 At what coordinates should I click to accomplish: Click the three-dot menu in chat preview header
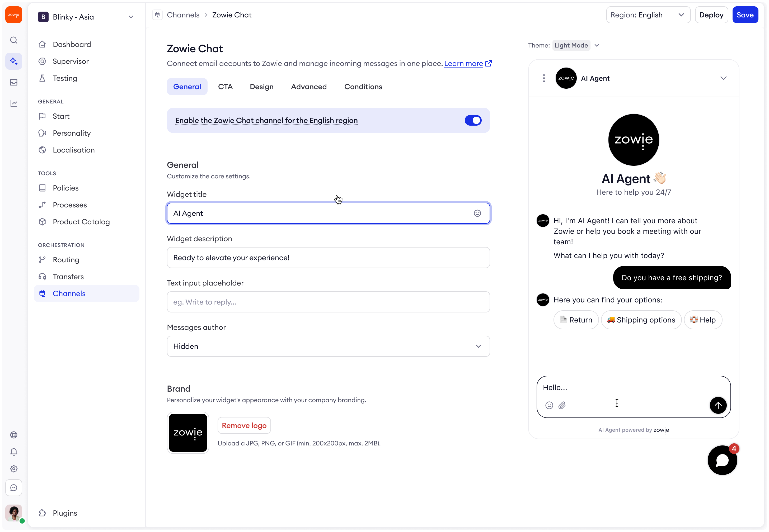click(544, 78)
